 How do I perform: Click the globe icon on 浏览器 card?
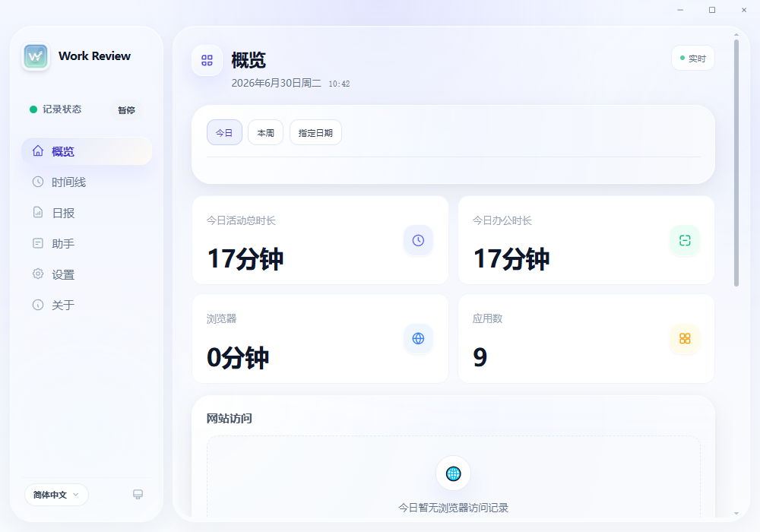pos(418,338)
